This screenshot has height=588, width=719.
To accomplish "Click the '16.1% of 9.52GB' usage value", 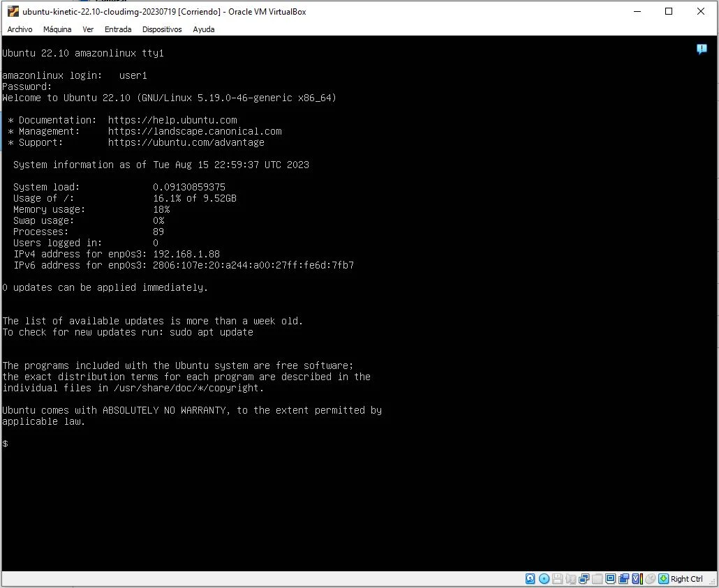I will 195,199.
